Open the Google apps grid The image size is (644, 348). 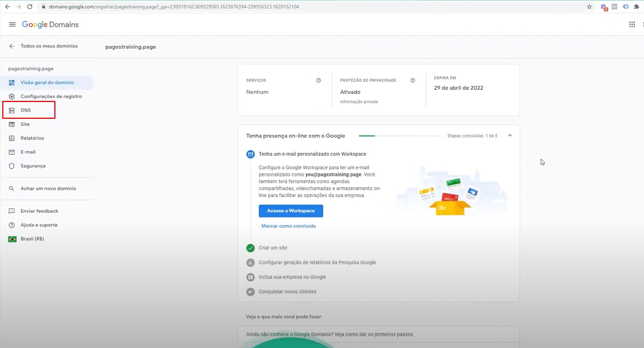coord(632,25)
